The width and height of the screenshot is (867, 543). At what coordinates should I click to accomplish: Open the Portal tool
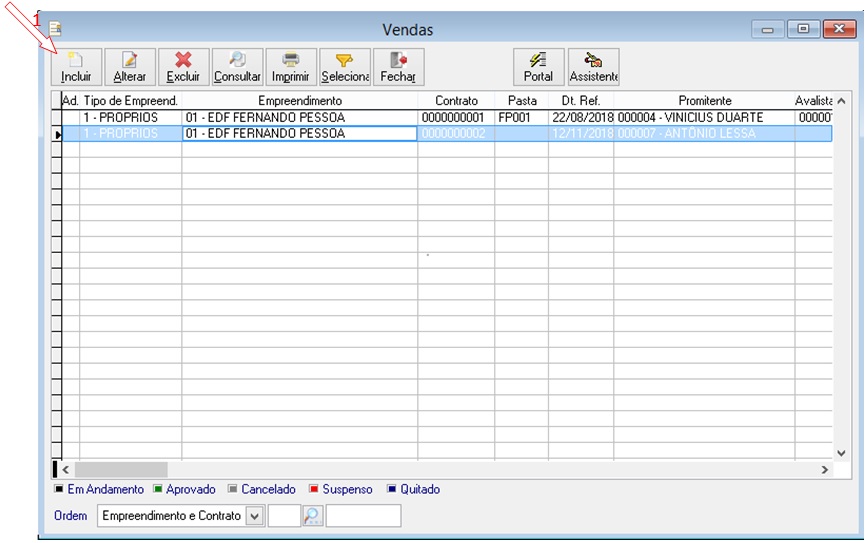click(x=539, y=67)
